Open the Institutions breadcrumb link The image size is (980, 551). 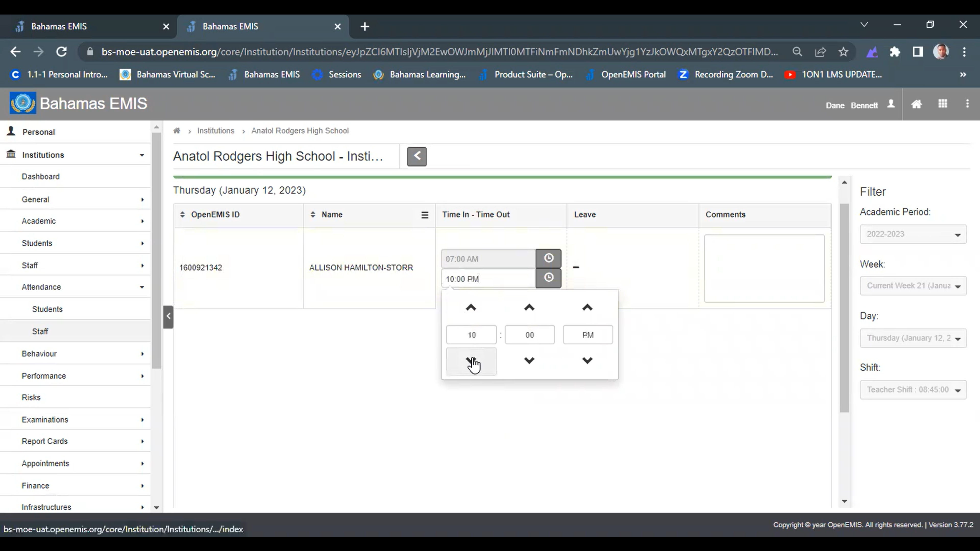[x=216, y=131]
